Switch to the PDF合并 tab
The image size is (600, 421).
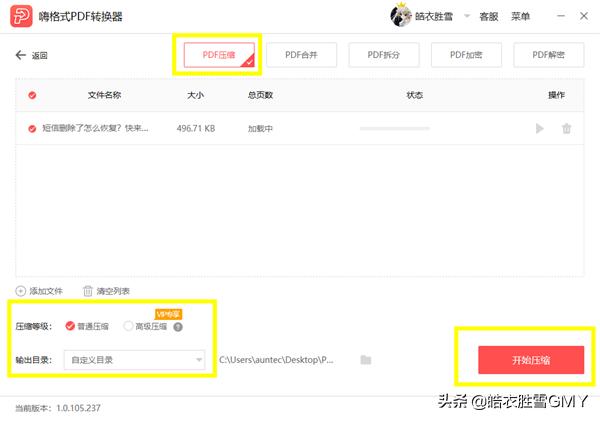tap(301, 55)
